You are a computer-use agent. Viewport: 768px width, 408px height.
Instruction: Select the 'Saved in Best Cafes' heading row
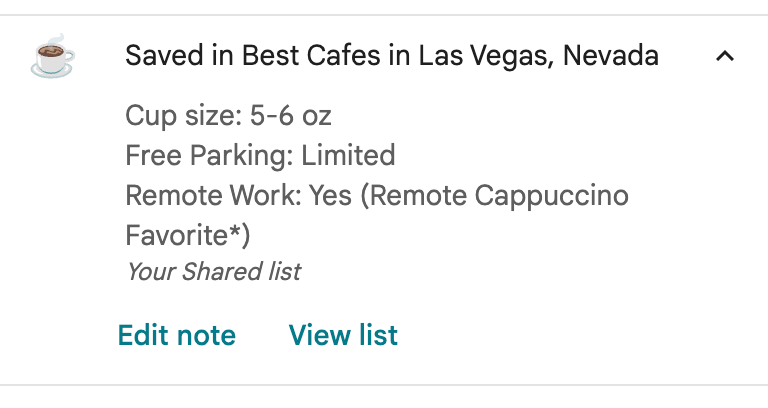(x=384, y=56)
